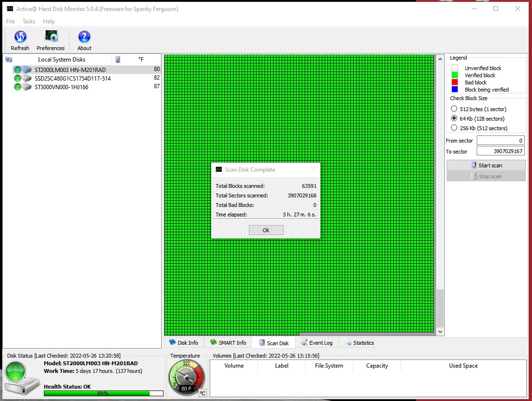Click the SMART Info tab icon
Screen dimensions: 532x401
pyautogui.click(x=214, y=342)
